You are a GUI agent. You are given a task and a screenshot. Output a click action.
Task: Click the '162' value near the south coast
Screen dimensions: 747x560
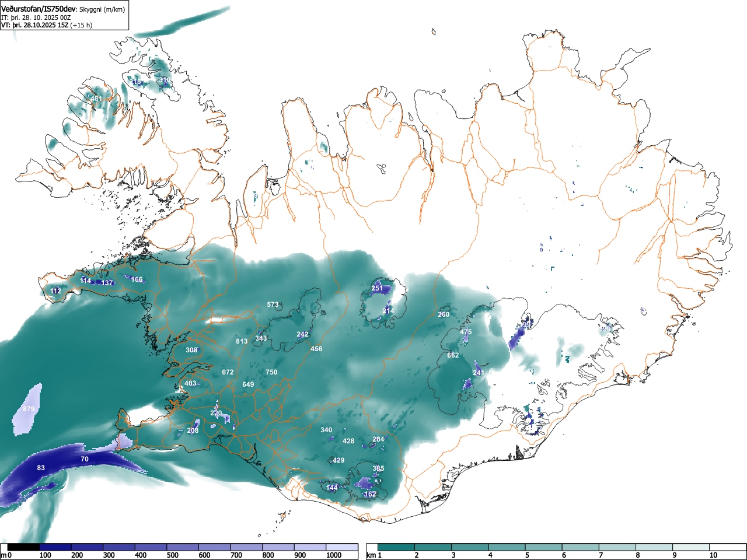click(x=370, y=494)
